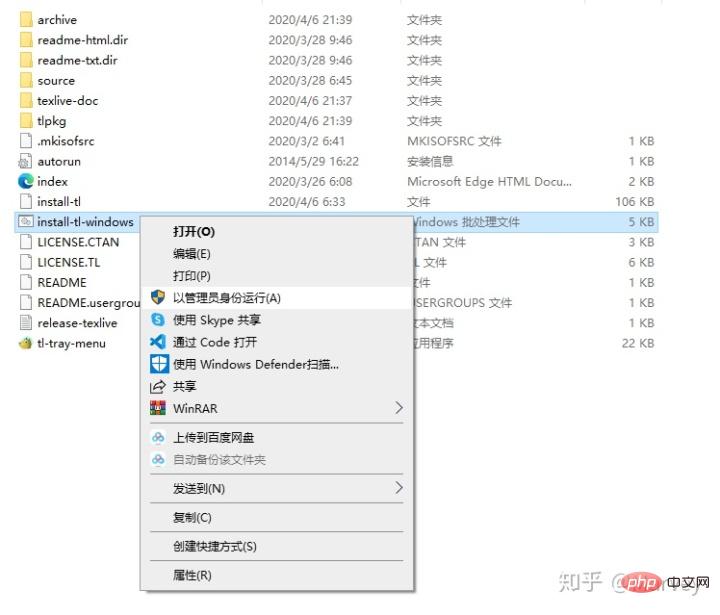Select the index file name
720x615 pixels.
[x=52, y=181]
